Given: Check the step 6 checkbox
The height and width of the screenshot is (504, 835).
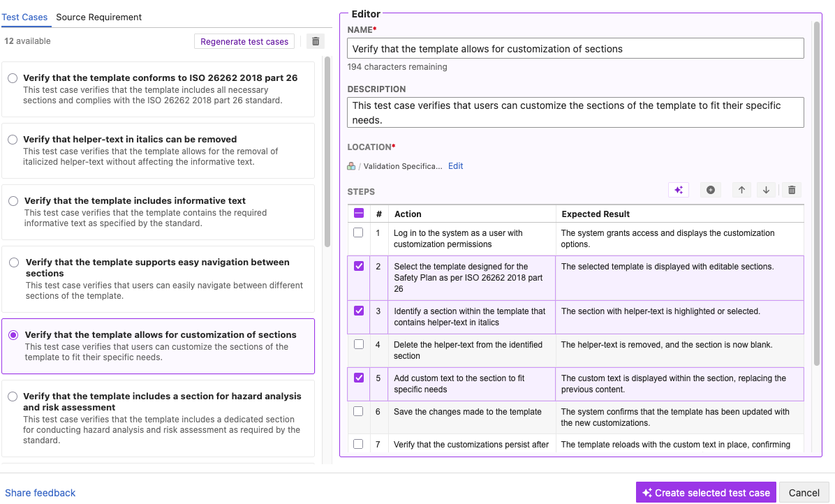Looking at the screenshot, I should [358, 411].
